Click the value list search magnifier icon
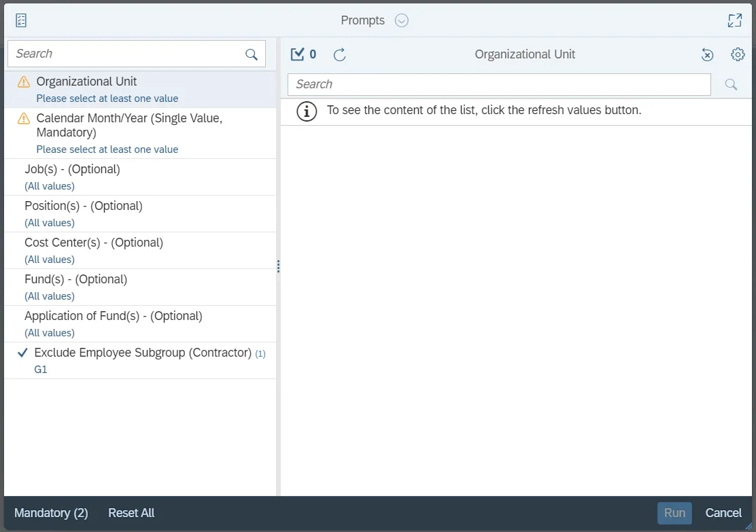 731,84
